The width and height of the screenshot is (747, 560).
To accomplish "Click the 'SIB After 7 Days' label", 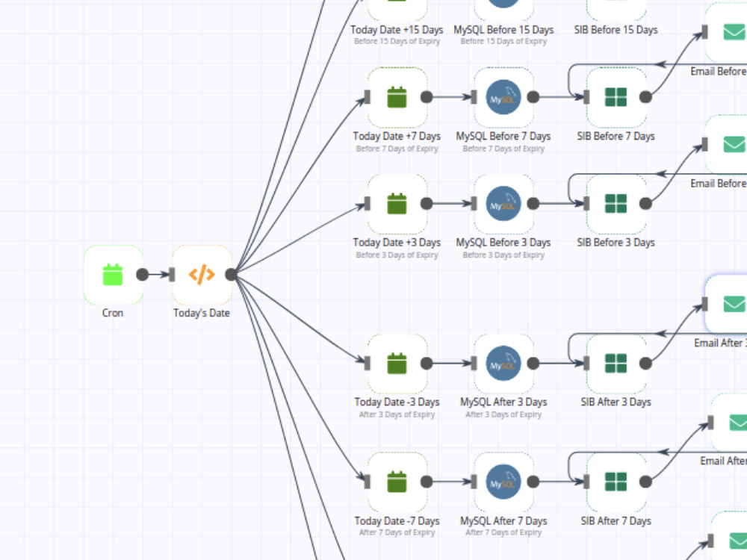I will 616,521.
